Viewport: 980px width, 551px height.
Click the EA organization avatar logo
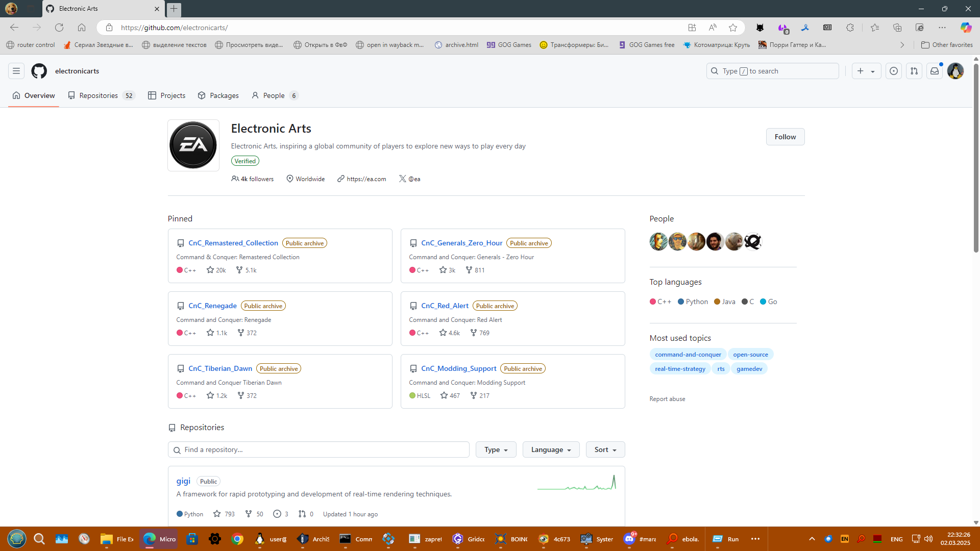tap(193, 145)
